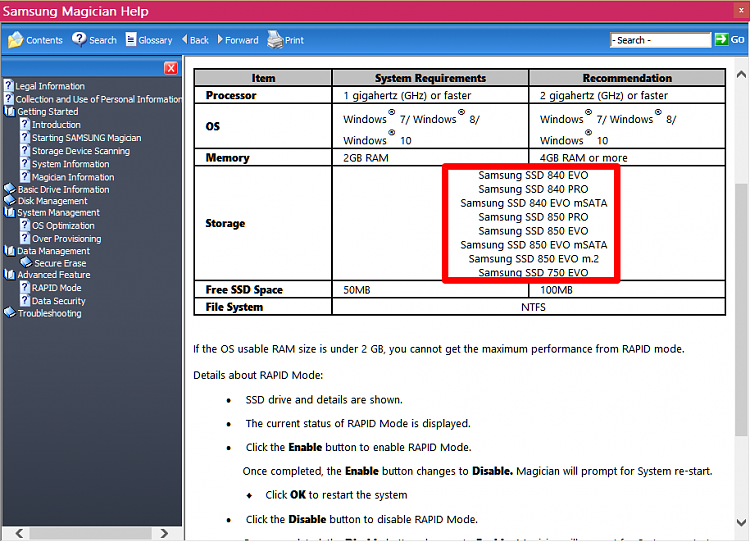The height and width of the screenshot is (542, 750).
Task: Open OS Optimization topic
Action: (63, 226)
